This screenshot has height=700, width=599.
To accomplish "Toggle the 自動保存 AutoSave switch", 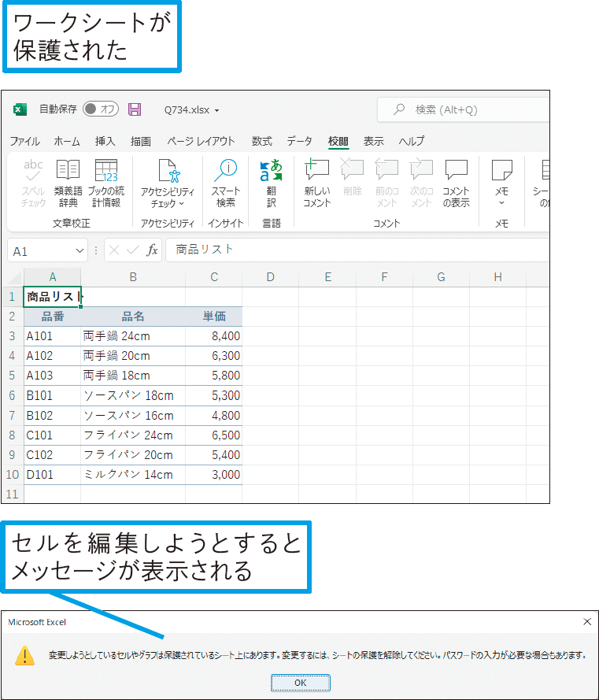I will point(101,109).
